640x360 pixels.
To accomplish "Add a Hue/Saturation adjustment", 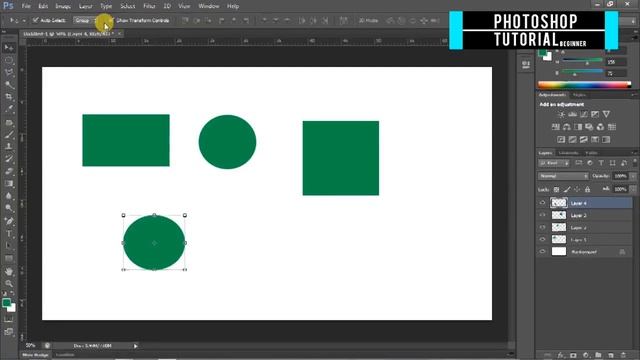I will point(556,127).
